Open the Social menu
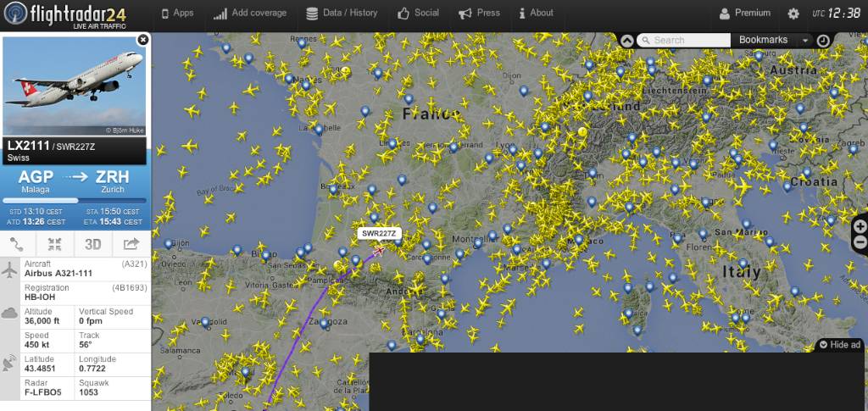 tap(418, 14)
